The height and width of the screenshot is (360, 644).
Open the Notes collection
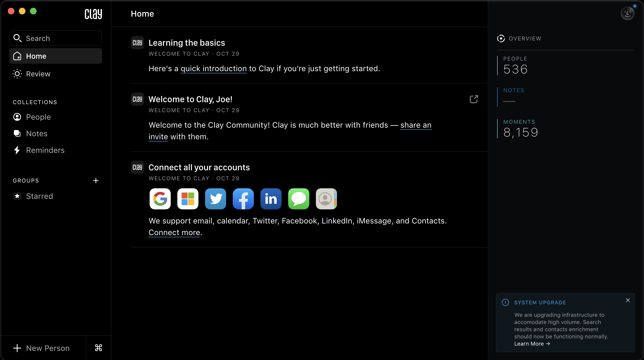click(x=37, y=134)
